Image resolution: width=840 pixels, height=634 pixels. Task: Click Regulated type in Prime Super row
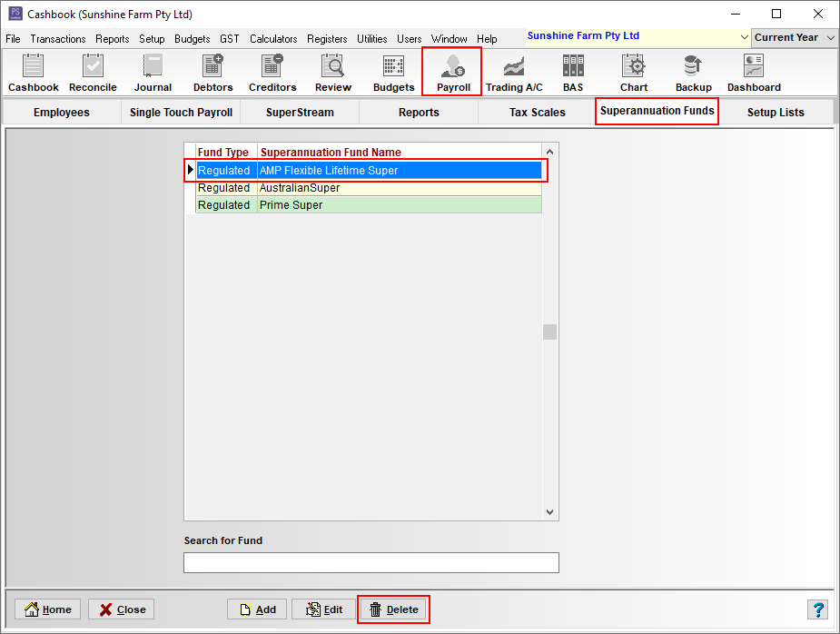coord(224,205)
